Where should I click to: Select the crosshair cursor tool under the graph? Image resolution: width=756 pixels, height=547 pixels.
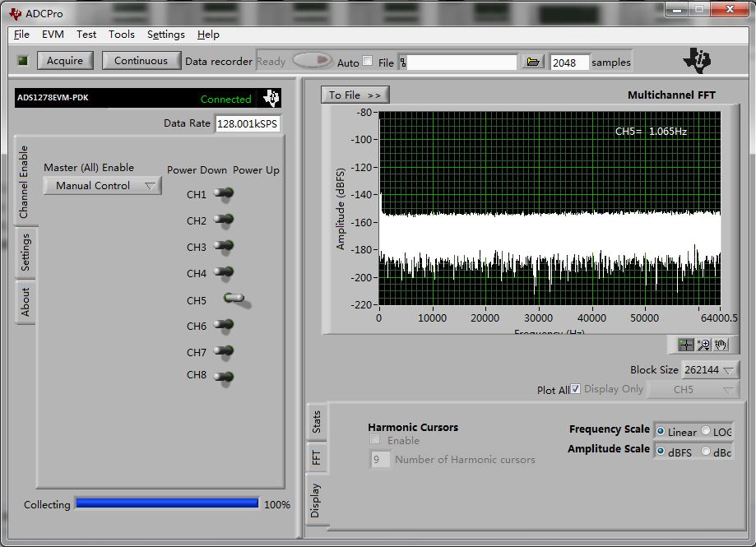point(685,345)
